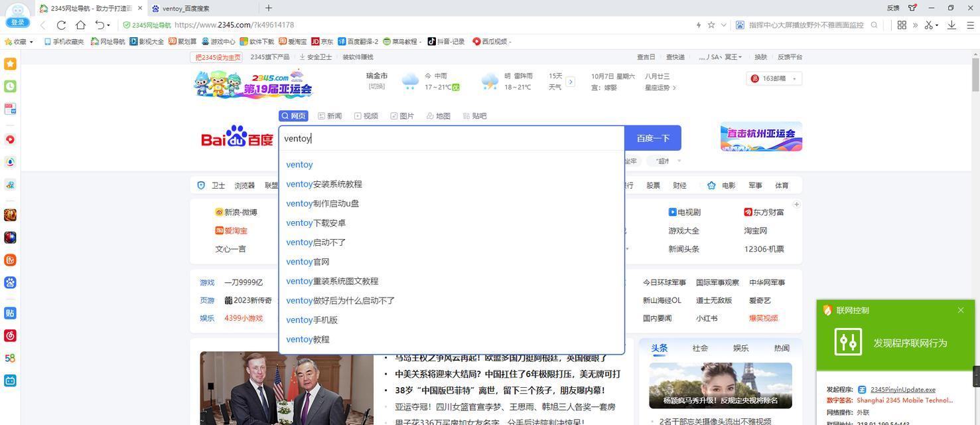Open the NetEase Music sidebar icon

pos(10,335)
